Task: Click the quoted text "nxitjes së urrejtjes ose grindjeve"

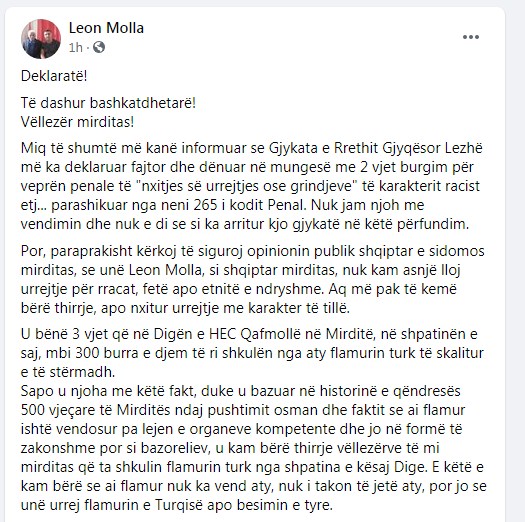Action: click(x=247, y=186)
